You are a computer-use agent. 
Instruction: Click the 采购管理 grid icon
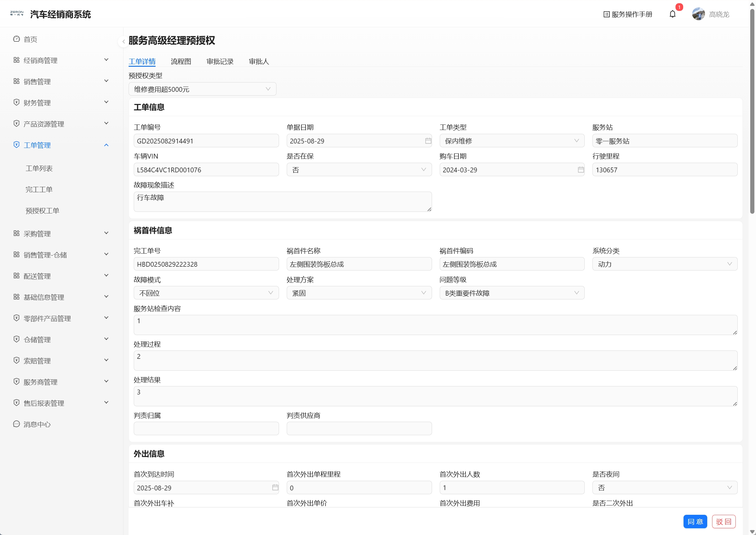pyautogui.click(x=16, y=233)
